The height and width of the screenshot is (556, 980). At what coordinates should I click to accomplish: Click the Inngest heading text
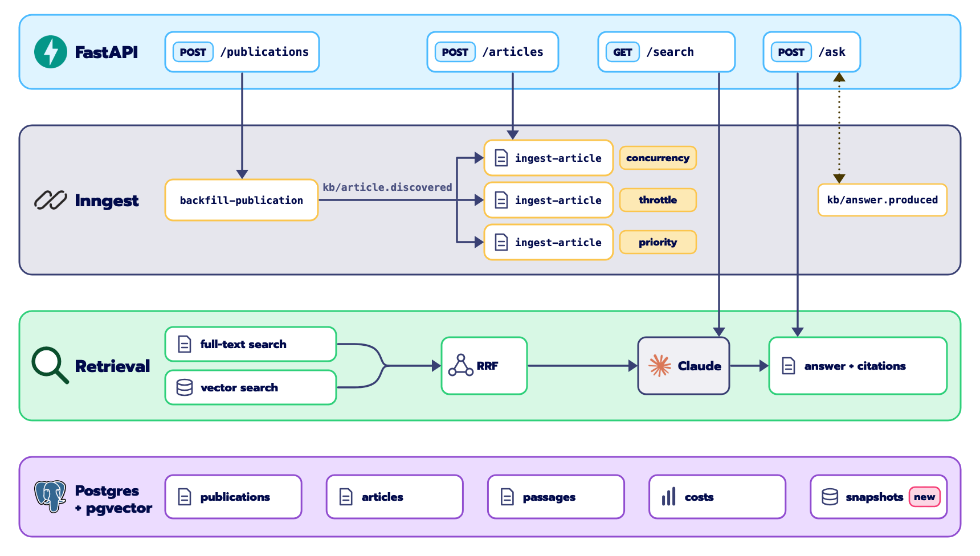point(107,201)
